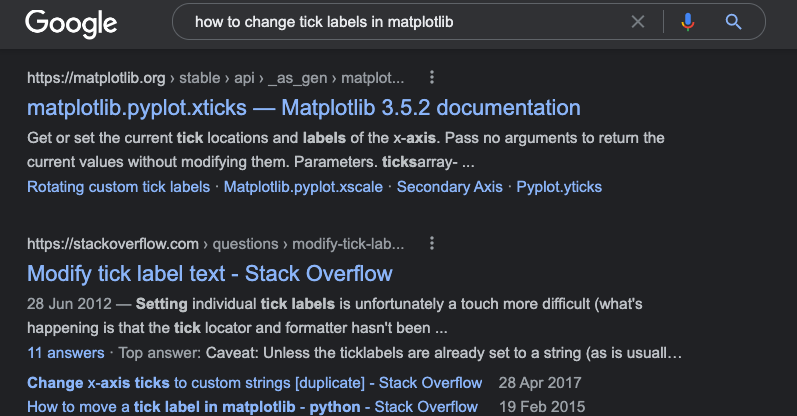View the "11 answers" link
This screenshot has height=416, width=797.
pyautogui.click(x=65, y=353)
